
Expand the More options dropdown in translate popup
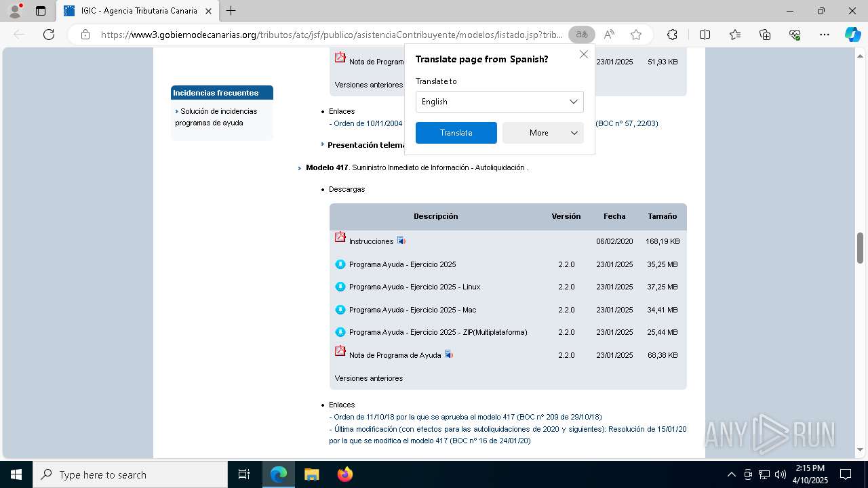tap(542, 133)
